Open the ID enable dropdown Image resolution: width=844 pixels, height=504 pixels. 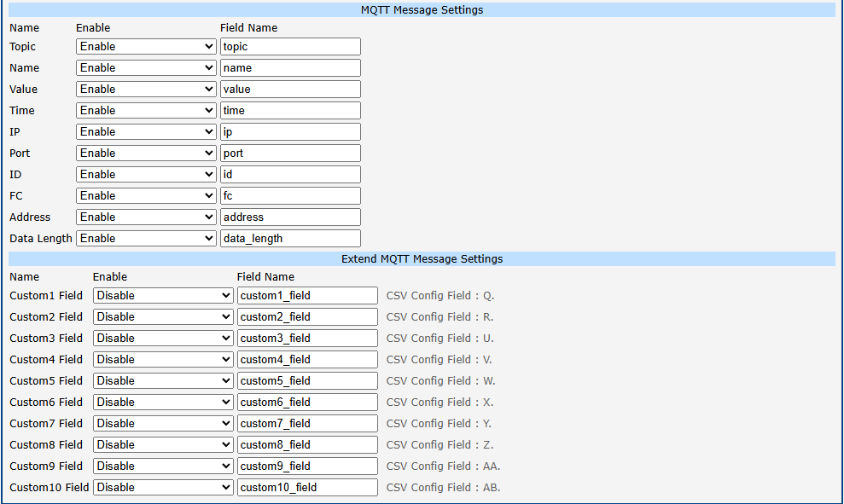[x=146, y=174]
